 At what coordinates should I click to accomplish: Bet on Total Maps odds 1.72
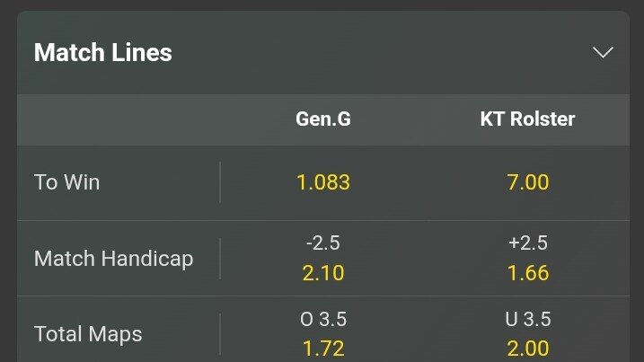coord(323,348)
